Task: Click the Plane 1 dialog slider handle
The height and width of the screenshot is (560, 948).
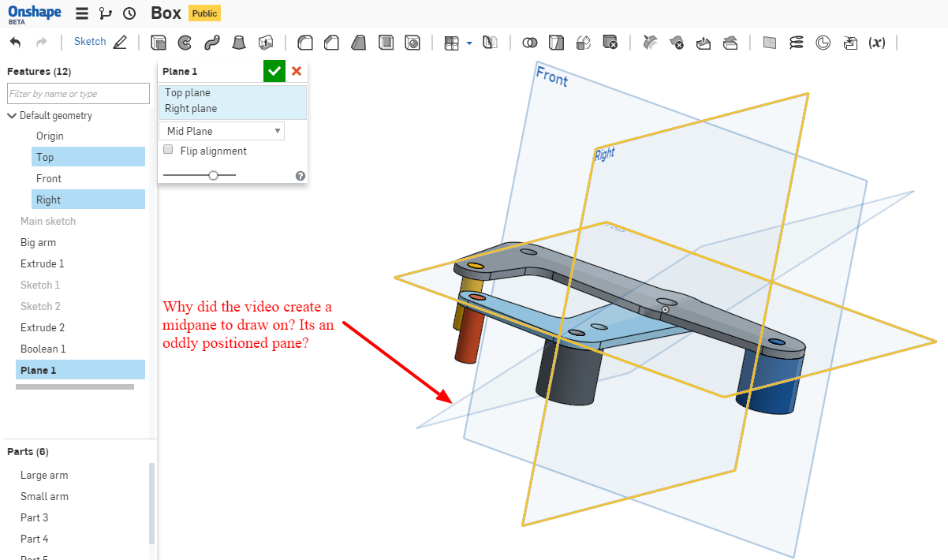Action: [213, 175]
